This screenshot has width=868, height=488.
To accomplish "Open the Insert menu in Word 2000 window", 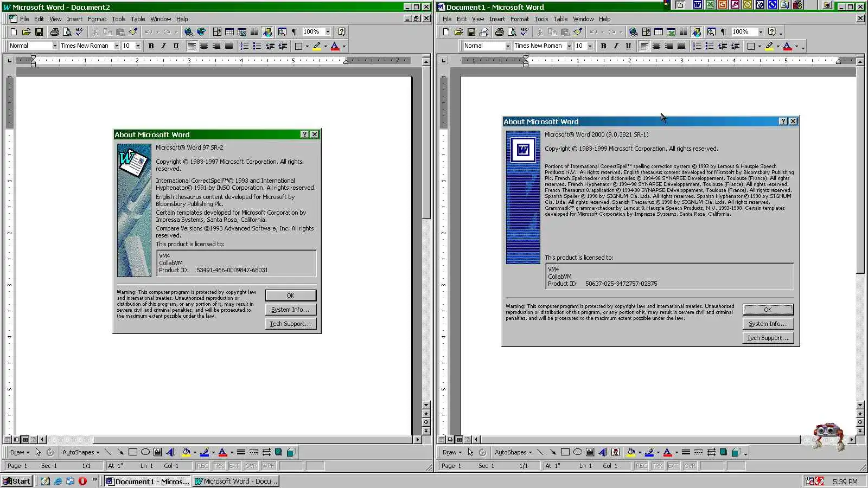I will point(497,19).
